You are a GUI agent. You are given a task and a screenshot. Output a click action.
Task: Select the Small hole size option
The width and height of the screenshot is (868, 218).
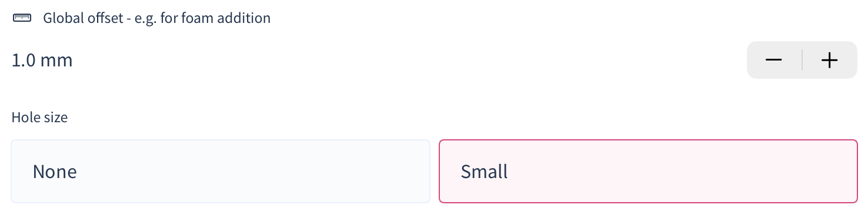648,172
